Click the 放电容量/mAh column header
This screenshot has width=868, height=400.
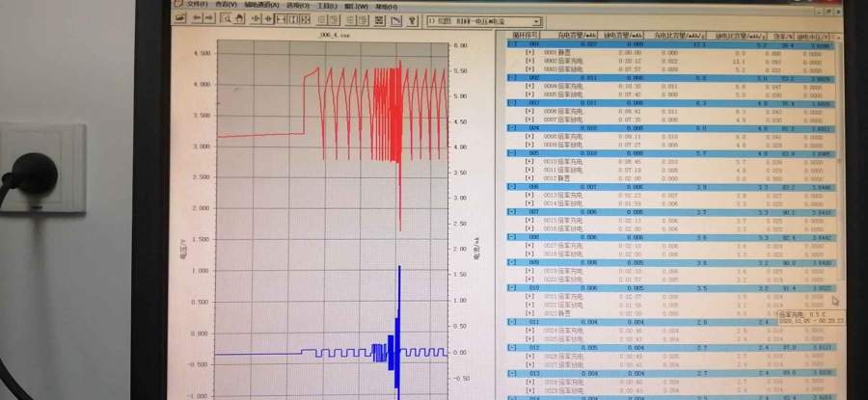pyautogui.click(x=623, y=36)
